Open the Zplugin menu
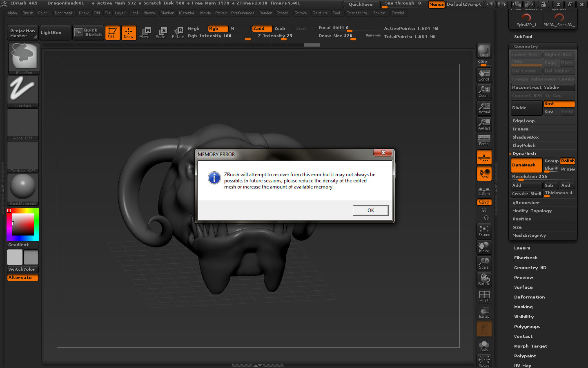Screen dimensions: 588x368 pos(379,13)
